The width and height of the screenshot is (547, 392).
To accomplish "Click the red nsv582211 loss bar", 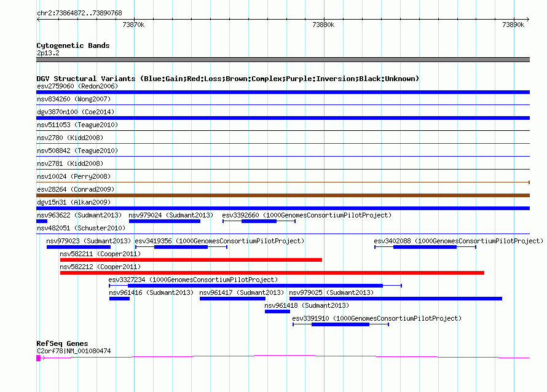I will click(191, 260).
